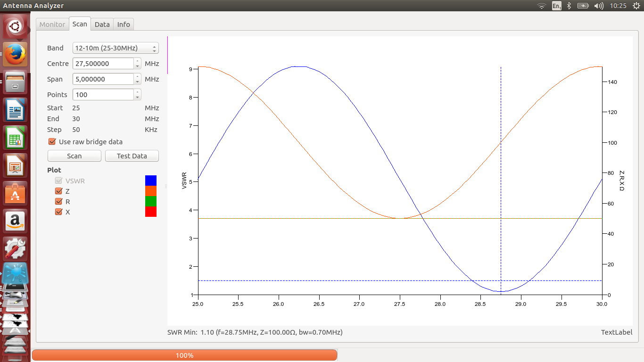This screenshot has width=644, height=362.
Task: Pick blue VSWR color swatch
Action: (x=150, y=181)
